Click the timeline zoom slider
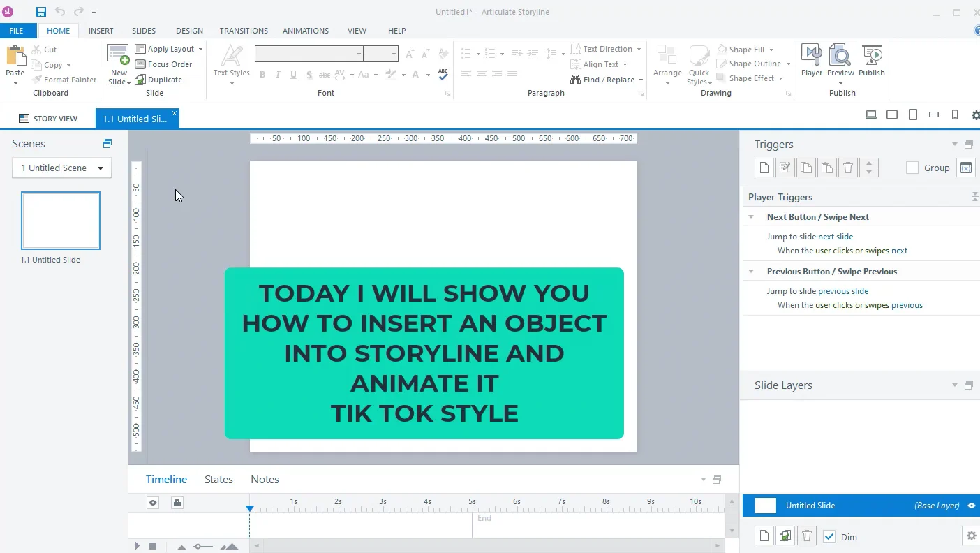 click(203, 547)
